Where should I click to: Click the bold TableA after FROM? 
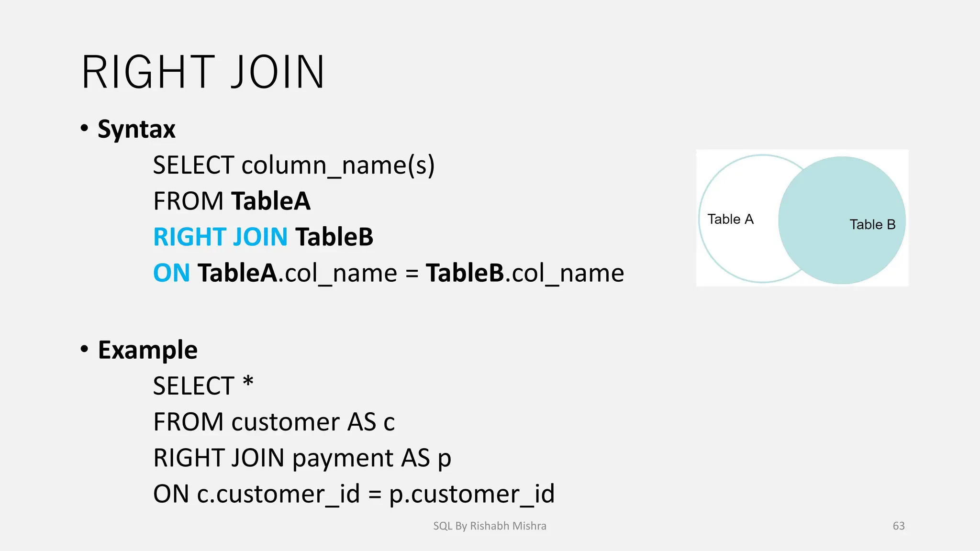coord(271,201)
